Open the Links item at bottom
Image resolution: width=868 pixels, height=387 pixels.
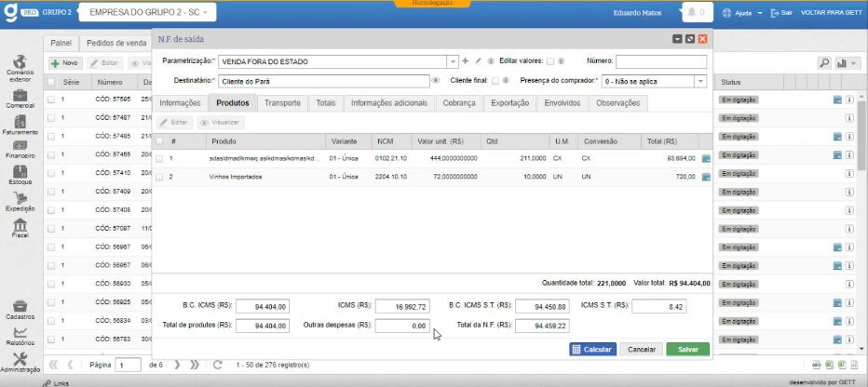(x=56, y=382)
